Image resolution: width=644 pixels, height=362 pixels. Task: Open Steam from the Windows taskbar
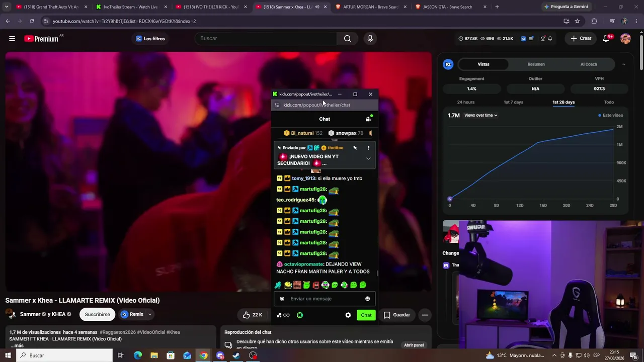click(x=236, y=355)
